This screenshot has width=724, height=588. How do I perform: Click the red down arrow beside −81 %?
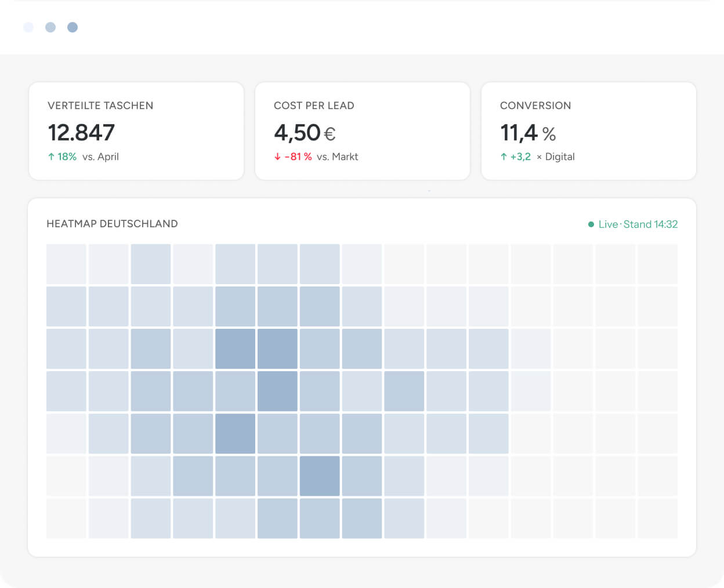(277, 157)
